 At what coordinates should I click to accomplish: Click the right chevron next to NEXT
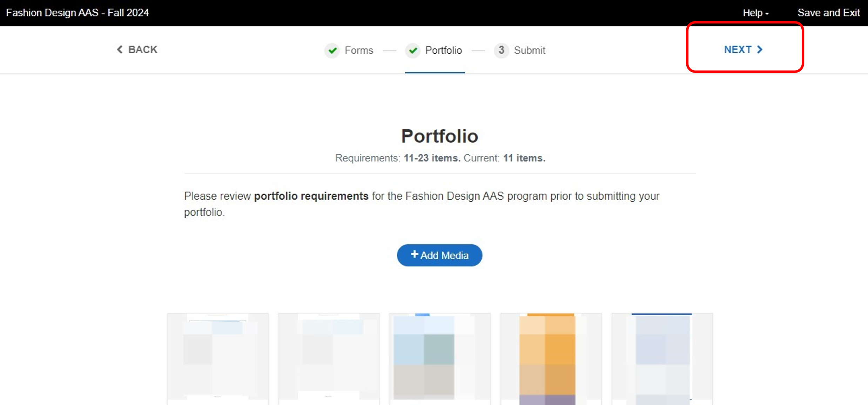(x=760, y=49)
